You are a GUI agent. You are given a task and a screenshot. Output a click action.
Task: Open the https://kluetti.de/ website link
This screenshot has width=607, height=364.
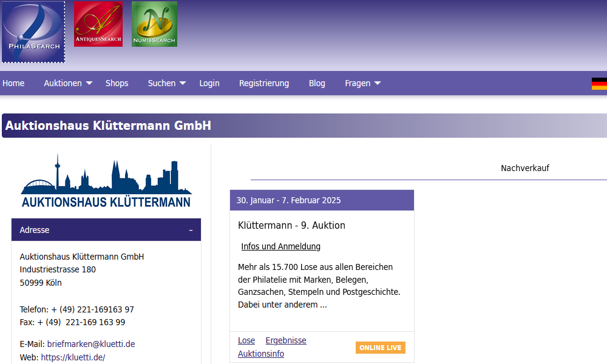[x=73, y=357]
